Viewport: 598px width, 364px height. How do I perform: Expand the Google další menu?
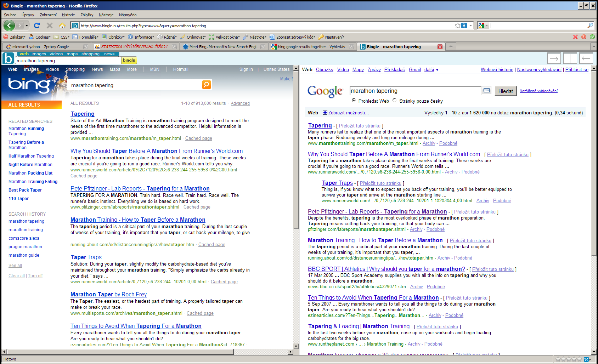(431, 69)
